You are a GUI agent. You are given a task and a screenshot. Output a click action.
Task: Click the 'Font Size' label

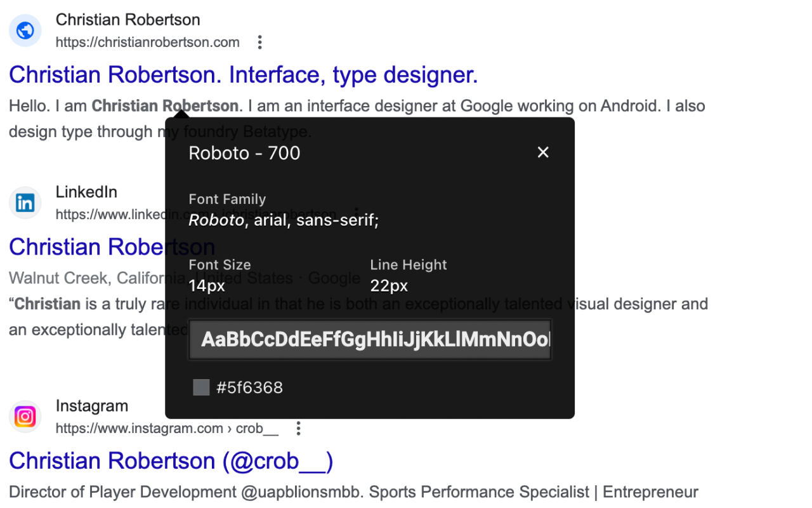coord(219,265)
